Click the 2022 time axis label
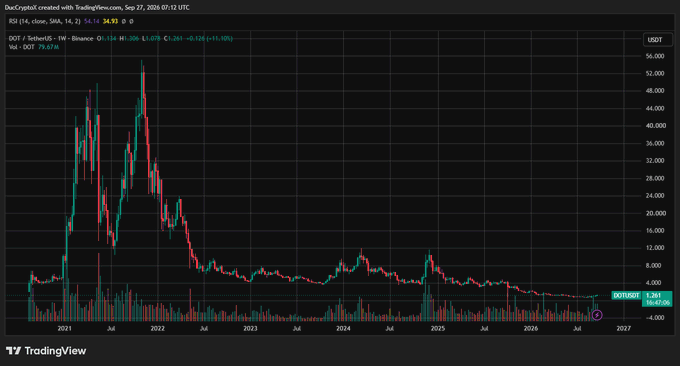This screenshot has height=366, width=680. [x=157, y=328]
